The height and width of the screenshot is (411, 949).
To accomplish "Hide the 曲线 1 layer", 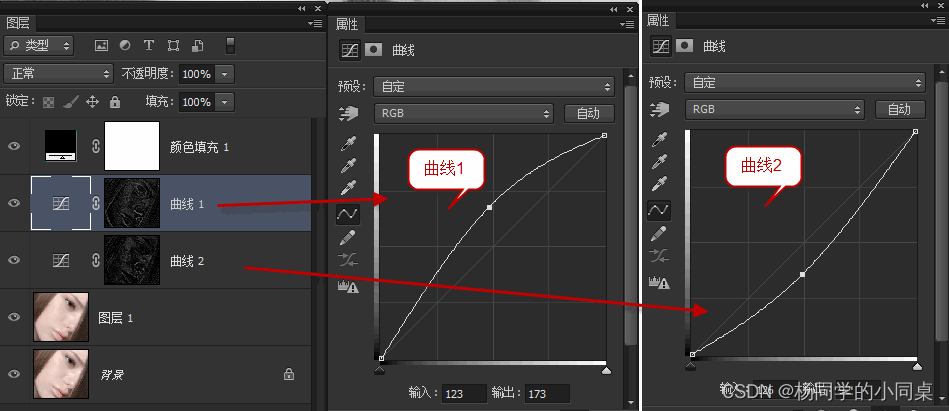I will coord(14,203).
